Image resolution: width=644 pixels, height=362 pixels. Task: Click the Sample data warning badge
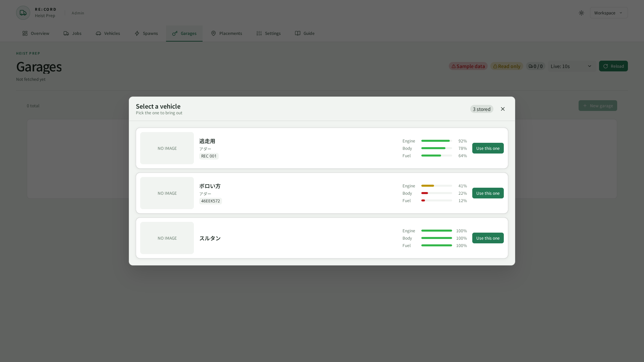click(x=468, y=66)
